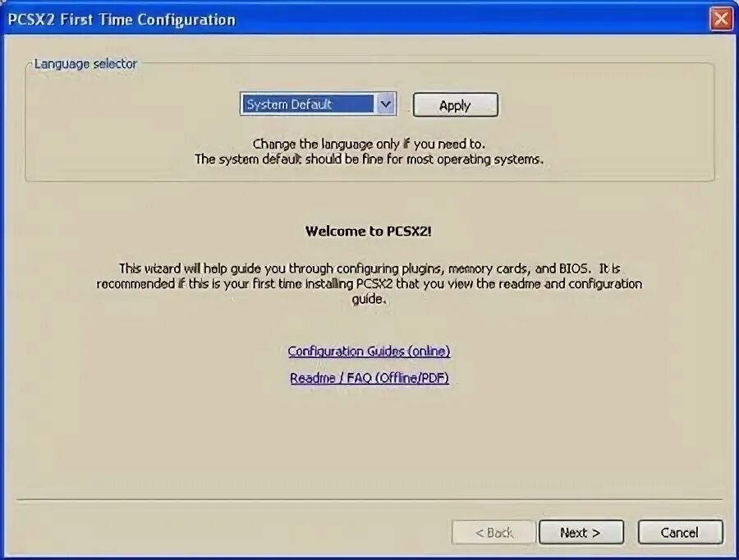The width and height of the screenshot is (739, 560).
Task: Go to the next wizard page
Action: pyautogui.click(x=581, y=532)
